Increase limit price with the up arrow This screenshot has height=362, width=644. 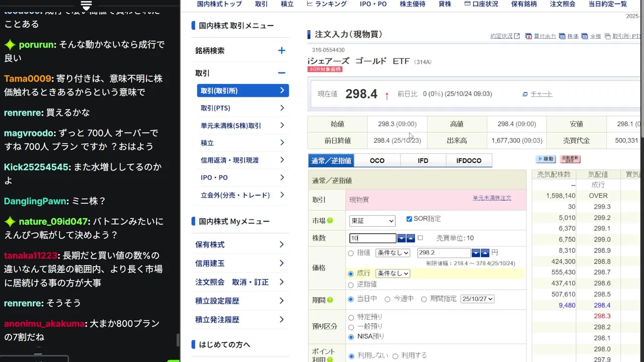pyautogui.click(x=485, y=253)
